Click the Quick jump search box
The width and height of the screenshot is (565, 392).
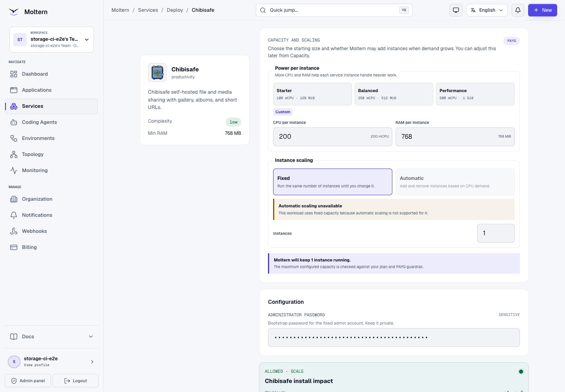pos(334,10)
